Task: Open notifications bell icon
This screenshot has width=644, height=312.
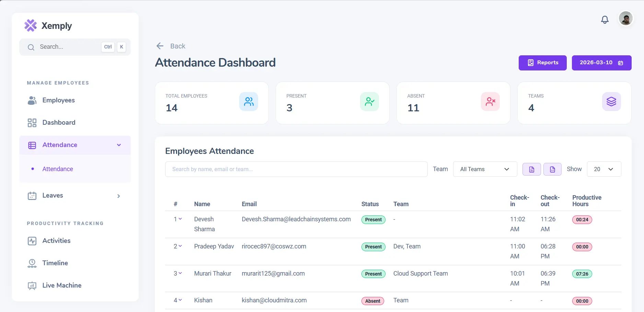Action: pyautogui.click(x=605, y=20)
